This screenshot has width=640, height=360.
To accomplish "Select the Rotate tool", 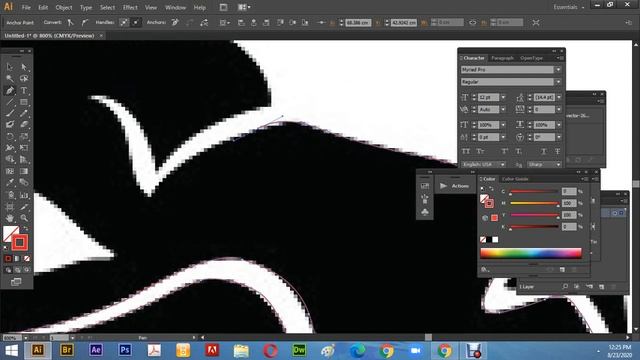I will 10,136.
